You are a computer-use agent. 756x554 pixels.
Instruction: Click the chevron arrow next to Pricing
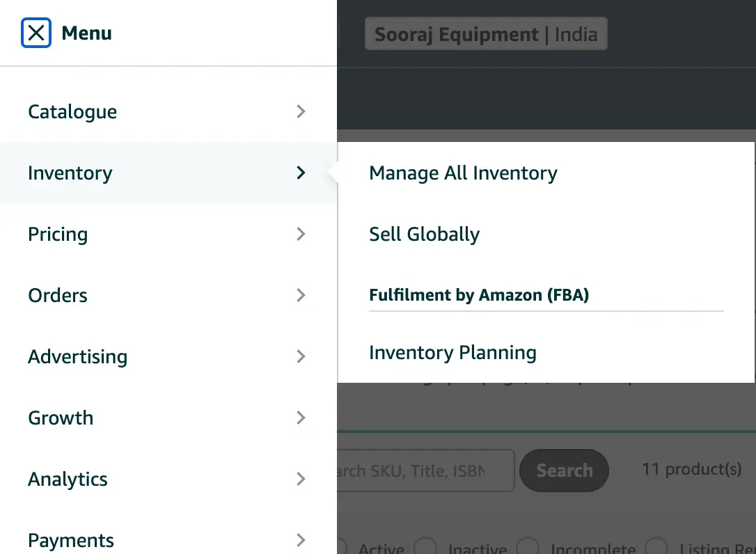click(301, 234)
